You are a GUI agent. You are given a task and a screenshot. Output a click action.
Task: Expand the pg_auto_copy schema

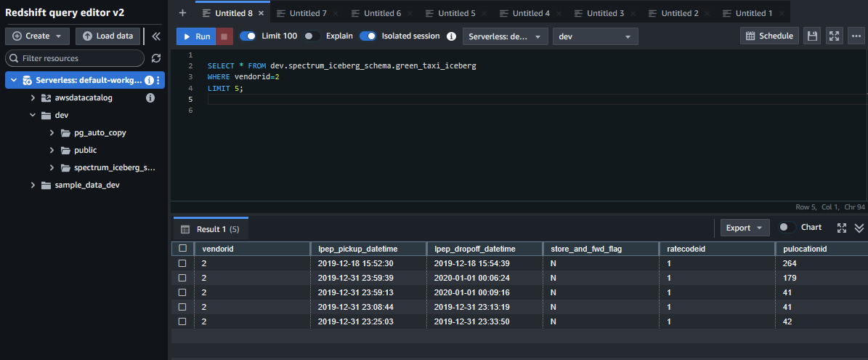(52, 133)
